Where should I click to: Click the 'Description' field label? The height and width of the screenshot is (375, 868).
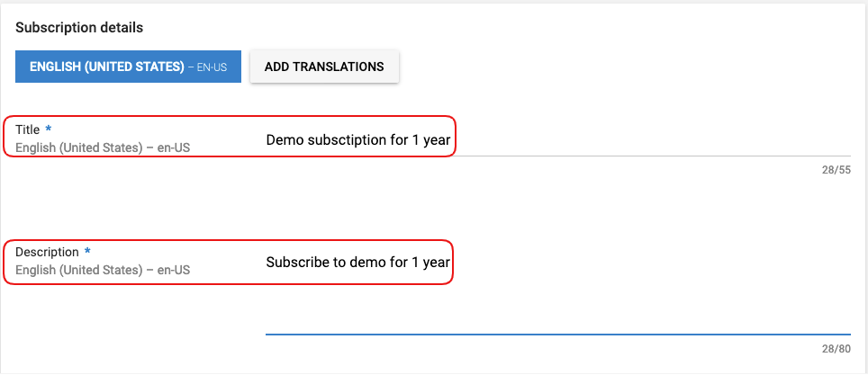pos(47,253)
